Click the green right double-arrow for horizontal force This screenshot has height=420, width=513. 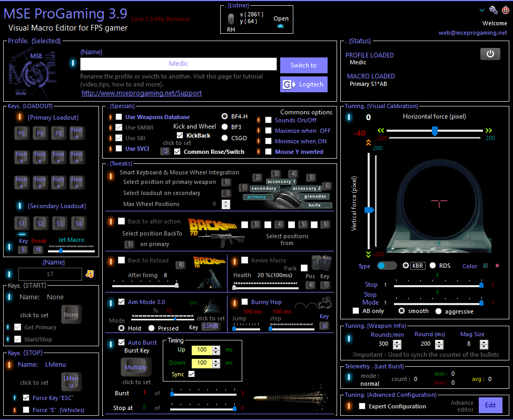(489, 130)
